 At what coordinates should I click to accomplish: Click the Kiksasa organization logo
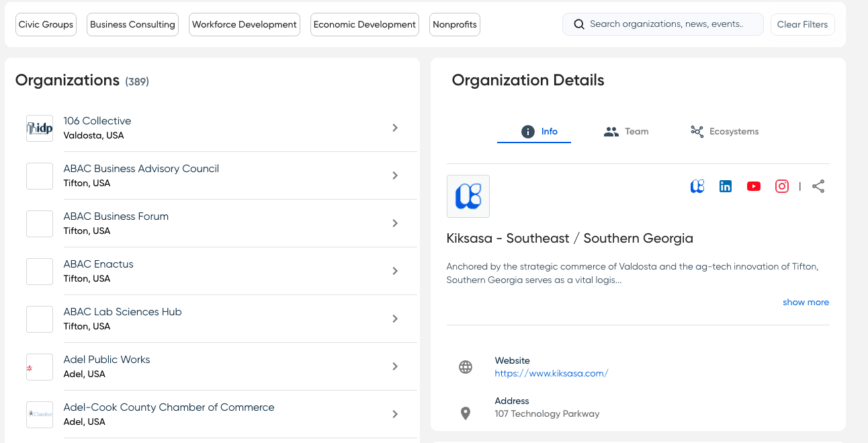point(468,196)
